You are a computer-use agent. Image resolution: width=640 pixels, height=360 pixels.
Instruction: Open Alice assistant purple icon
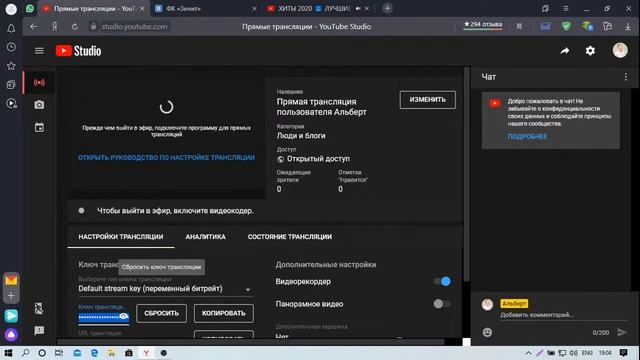click(x=11, y=335)
